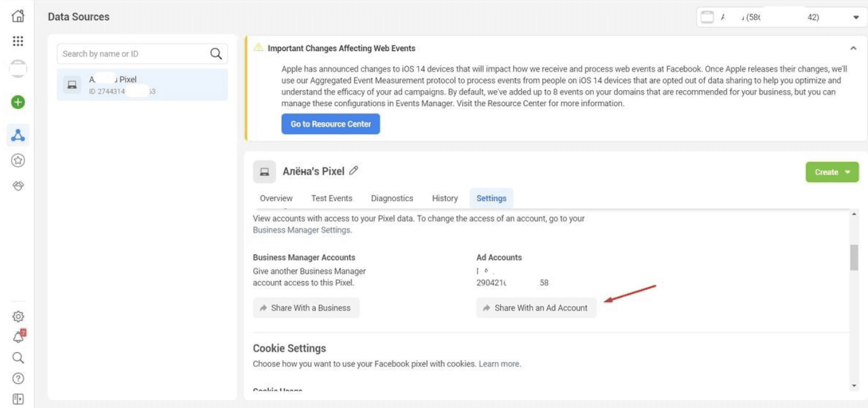The height and width of the screenshot is (408, 868).
Task: Click the Cookie Settings heading
Action: (290, 349)
